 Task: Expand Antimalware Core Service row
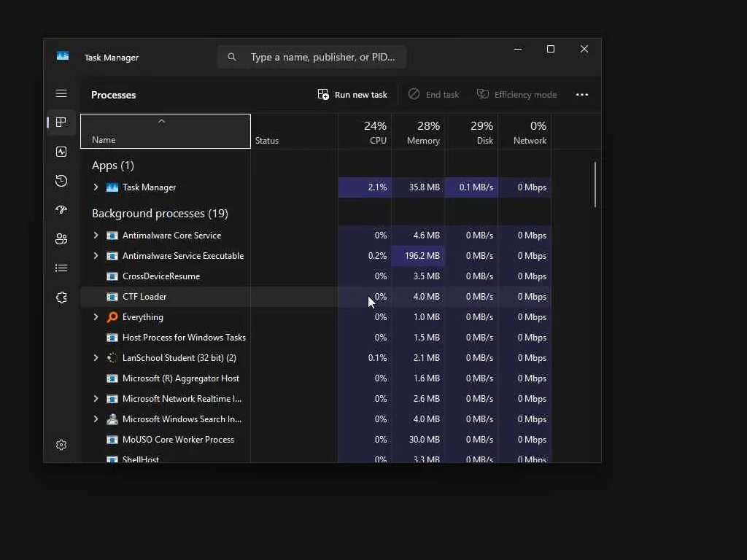pos(96,236)
